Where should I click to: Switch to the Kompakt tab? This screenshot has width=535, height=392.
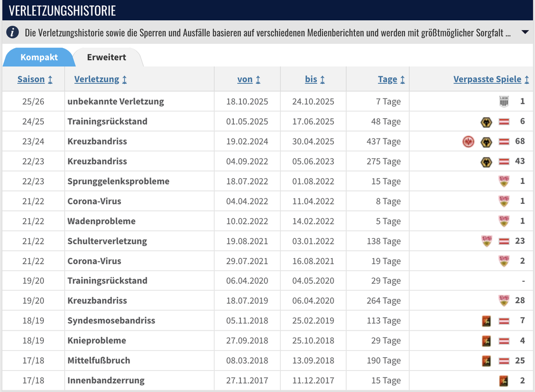pyautogui.click(x=39, y=57)
